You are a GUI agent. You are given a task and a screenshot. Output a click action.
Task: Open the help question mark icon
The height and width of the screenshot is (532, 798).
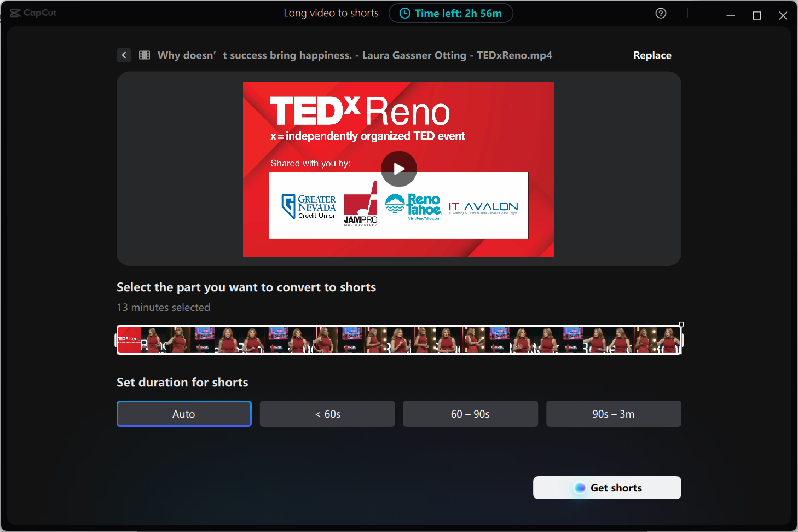click(661, 13)
